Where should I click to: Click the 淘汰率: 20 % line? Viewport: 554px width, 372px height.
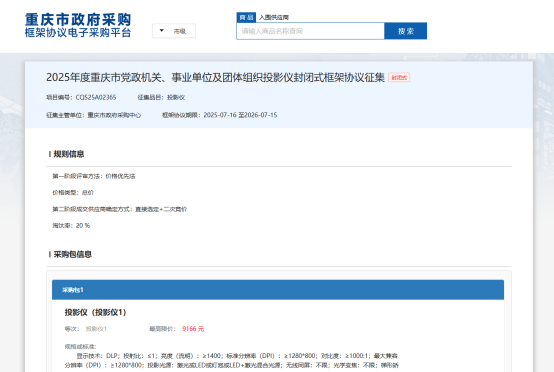[x=71, y=225]
